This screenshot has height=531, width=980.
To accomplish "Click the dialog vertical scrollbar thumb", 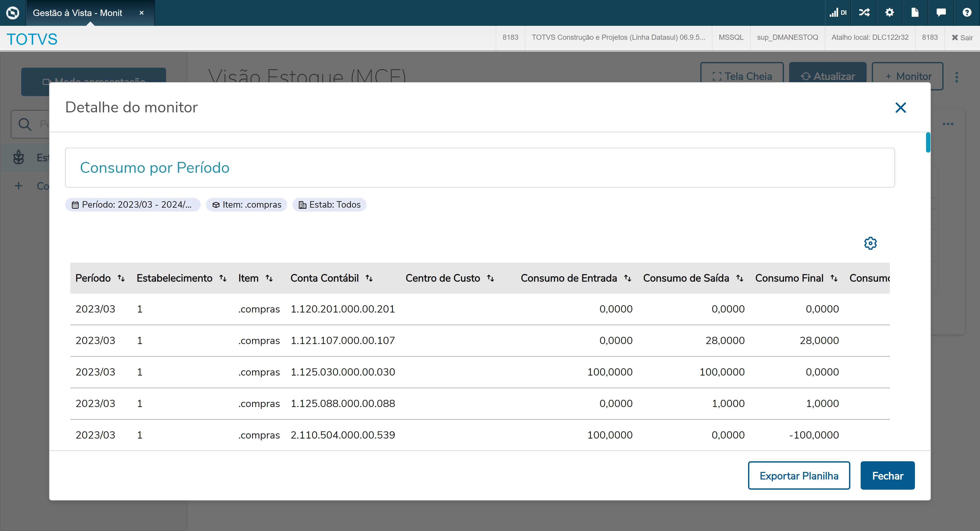I will [x=928, y=142].
